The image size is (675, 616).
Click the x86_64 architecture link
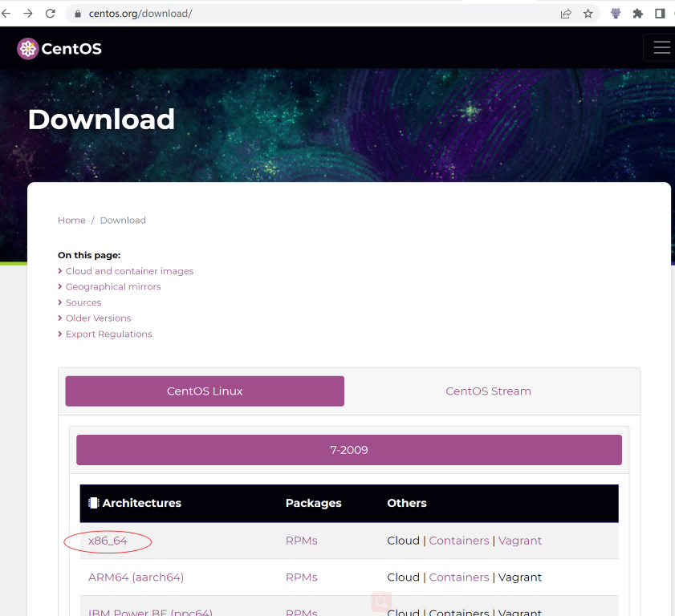108,541
